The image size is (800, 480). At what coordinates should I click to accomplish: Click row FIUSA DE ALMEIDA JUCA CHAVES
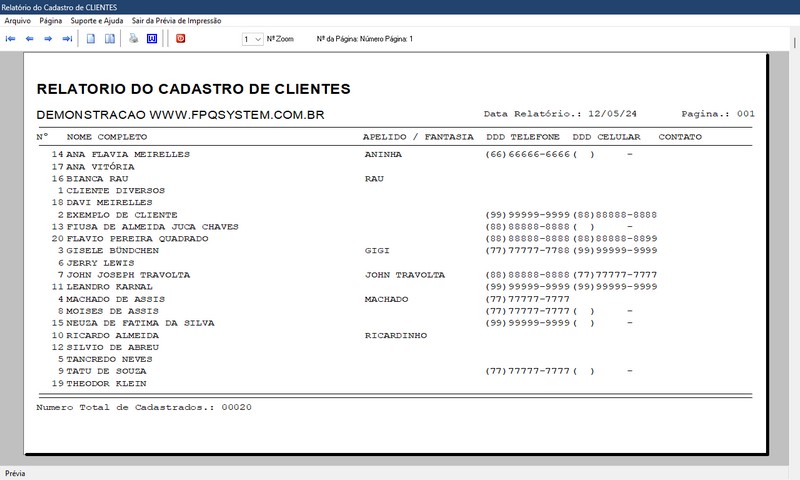point(153,226)
